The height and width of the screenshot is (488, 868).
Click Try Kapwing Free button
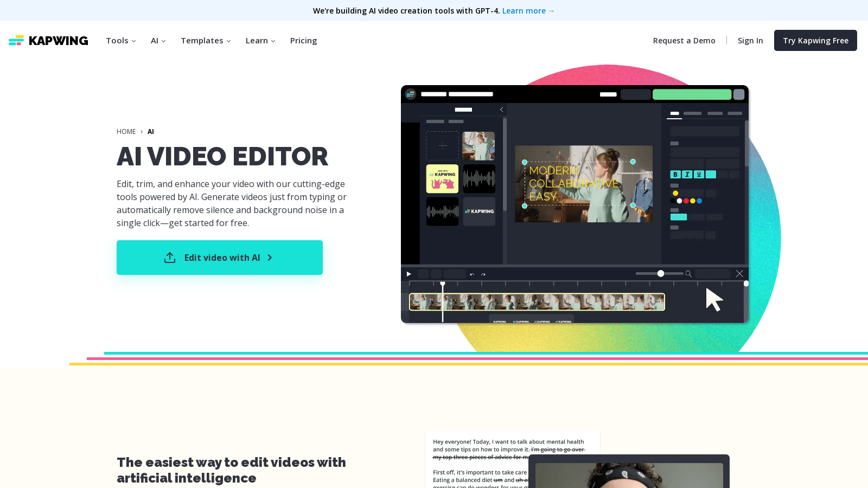coord(815,41)
